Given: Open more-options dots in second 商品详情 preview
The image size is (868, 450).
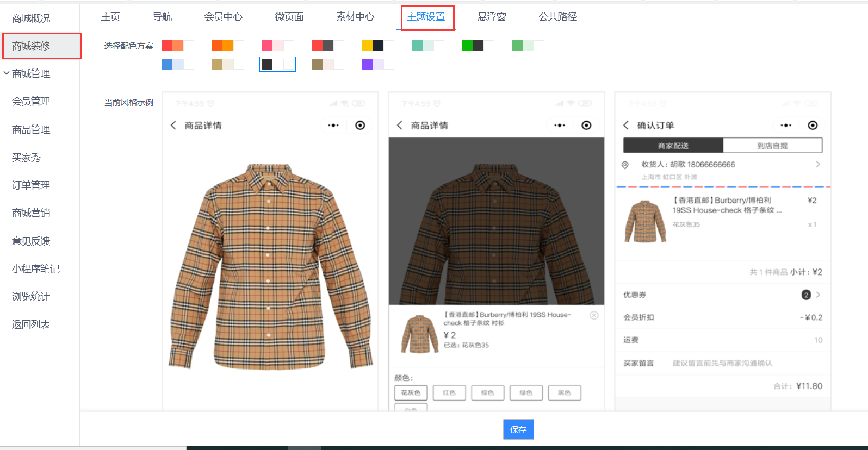Looking at the screenshot, I should pos(560,126).
